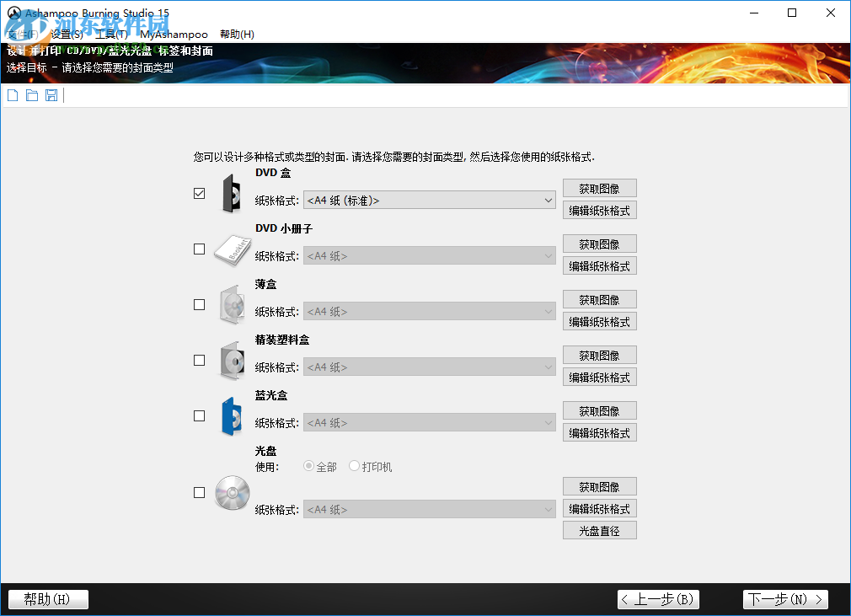Image resolution: width=851 pixels, height=616 pixels.
Task: Open the MyAshampoo menu
Action: click(x=173, y=35)
